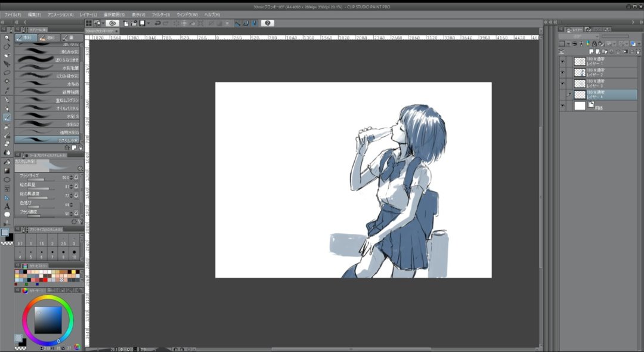Open file via folder icon in command bar
This screenshot has width=644, height=352.
(134, 23)
